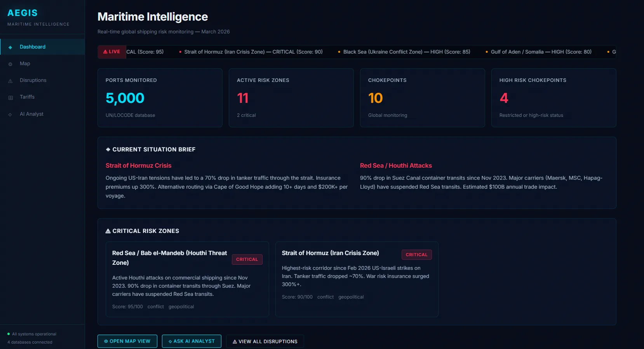Click 'geopolitical' tag on Strait of Hormuz card
The image size is (644, 349).
pyautogui.click(x=351, y=297)
